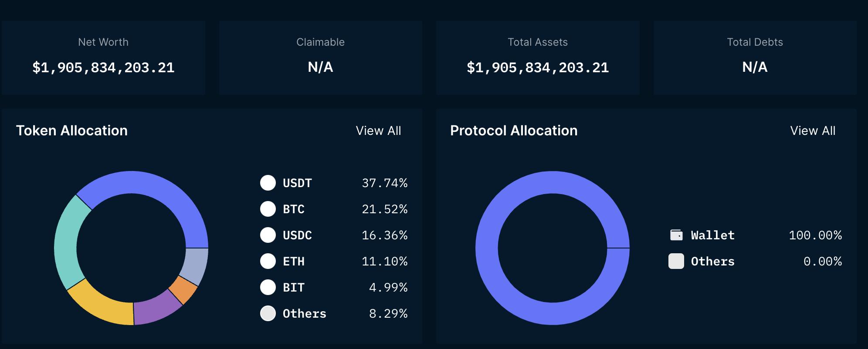Open View All for Token Allocation
868x349 pixels.
(x=378, y=131)
